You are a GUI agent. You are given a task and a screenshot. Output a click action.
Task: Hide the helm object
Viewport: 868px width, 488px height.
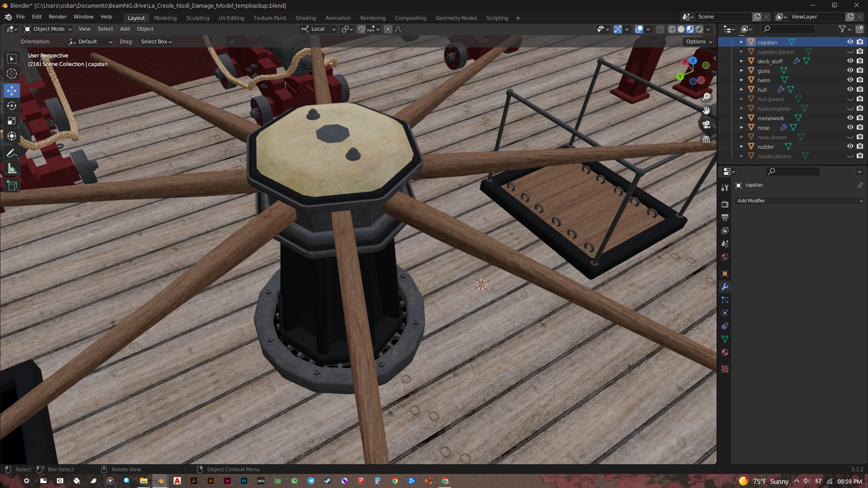click(850, 80)
